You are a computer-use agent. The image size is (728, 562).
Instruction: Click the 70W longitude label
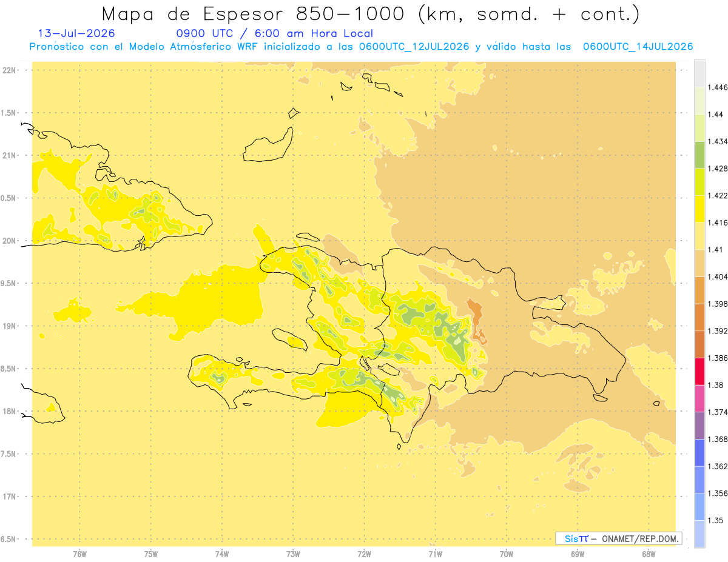[507, 554]
